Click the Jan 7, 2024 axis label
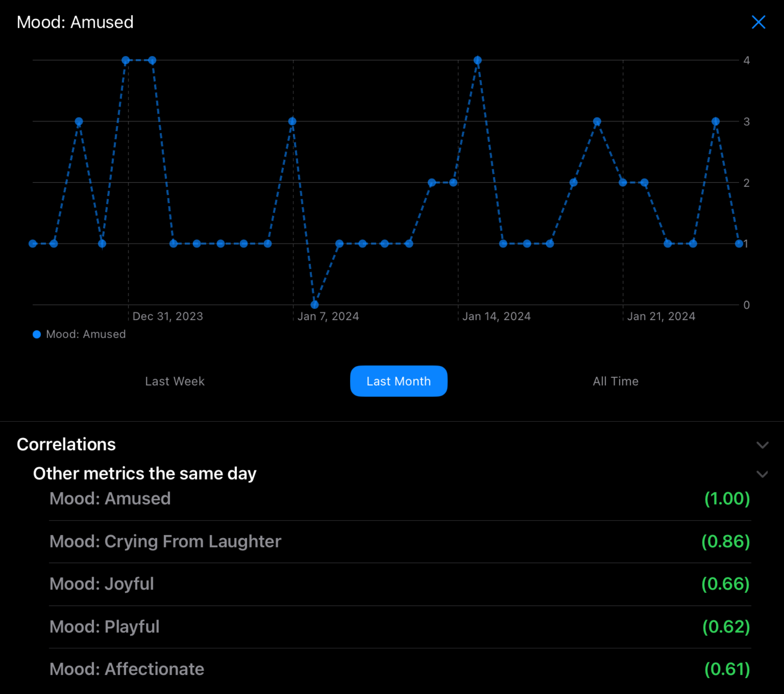The width and height of the screenshot is (784, 694). point(328,316)
